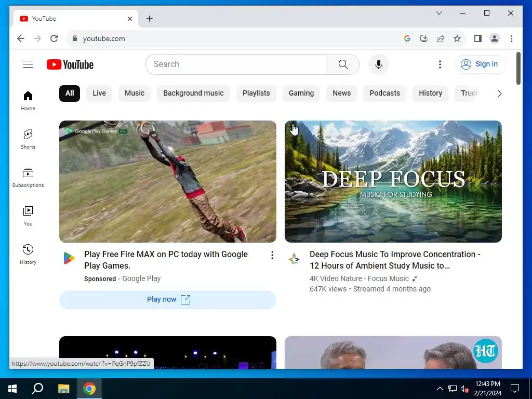Click the muted volume tray icon
Viewport: 532px width, 399px height.
(x=464, y=389)
